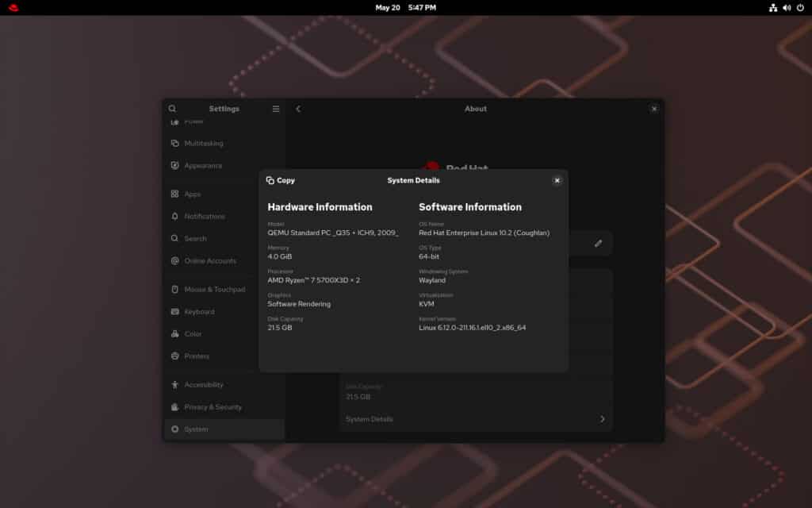Open Mouse & Touchpad settings
Image resolution: width=812 pixels, height=508 pixels.
point(224,289)
